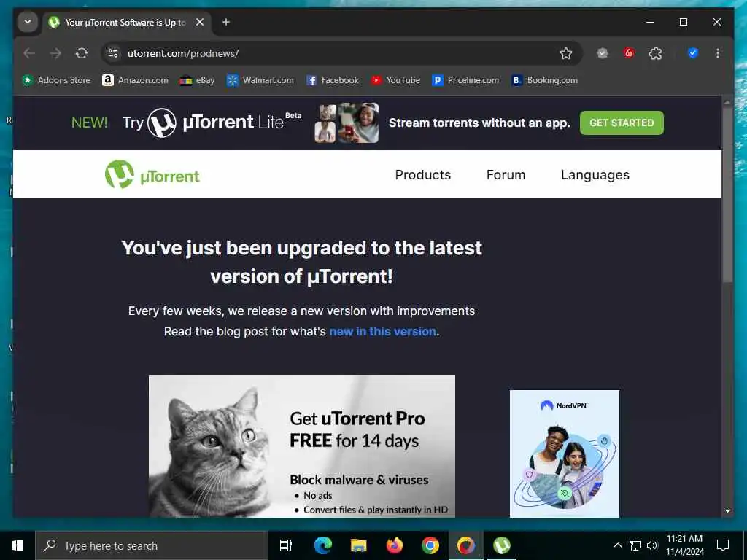Screen dimensions: 747x560
Task: Click the page scrollbar down arrow
Action: [727, 511]
